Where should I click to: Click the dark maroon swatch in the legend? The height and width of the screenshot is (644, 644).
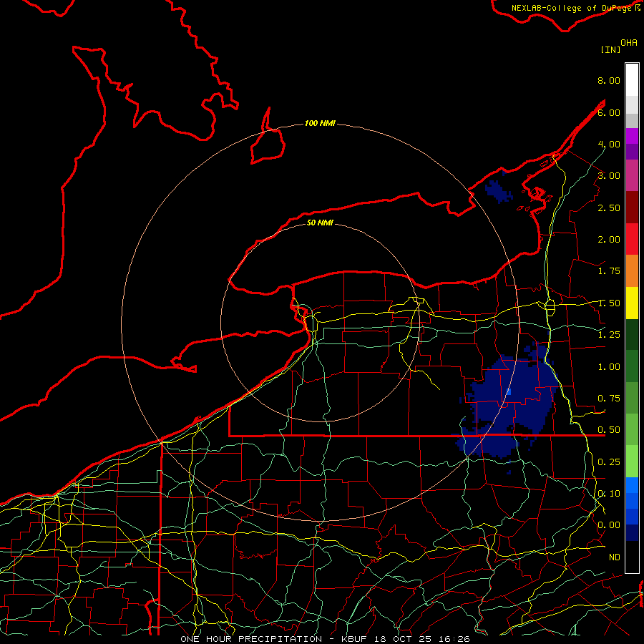coord(632,208)
